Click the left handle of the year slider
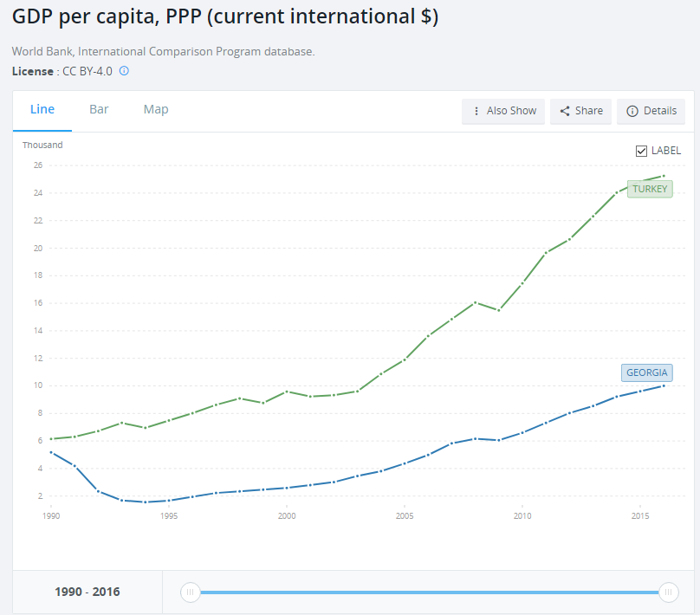This screenshot has width=700, height=615. point(190,592)
